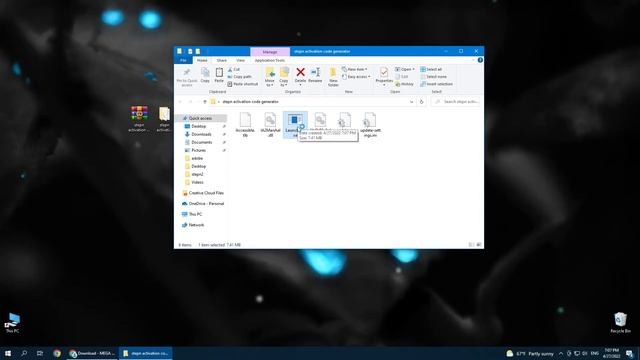
Task: Open the File tab
Action: pos(183,60)
